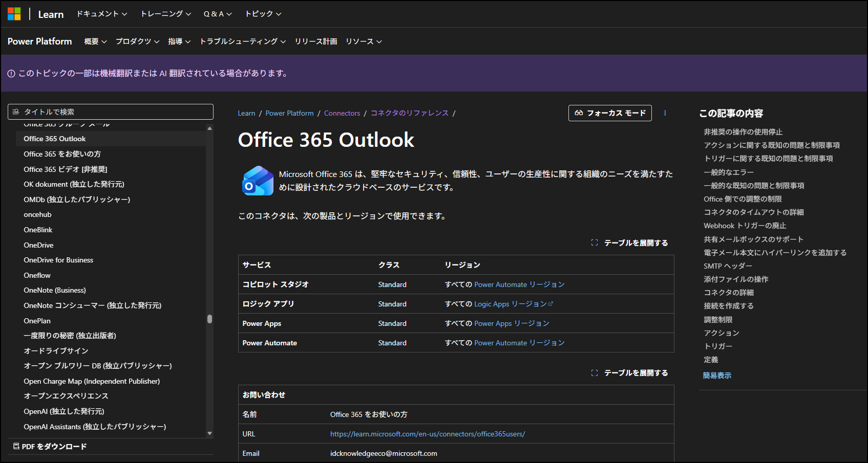Screen dimensions: 868x463
Task: Open the トレーニング dropdown menu
Action: [x=165, y=14]
